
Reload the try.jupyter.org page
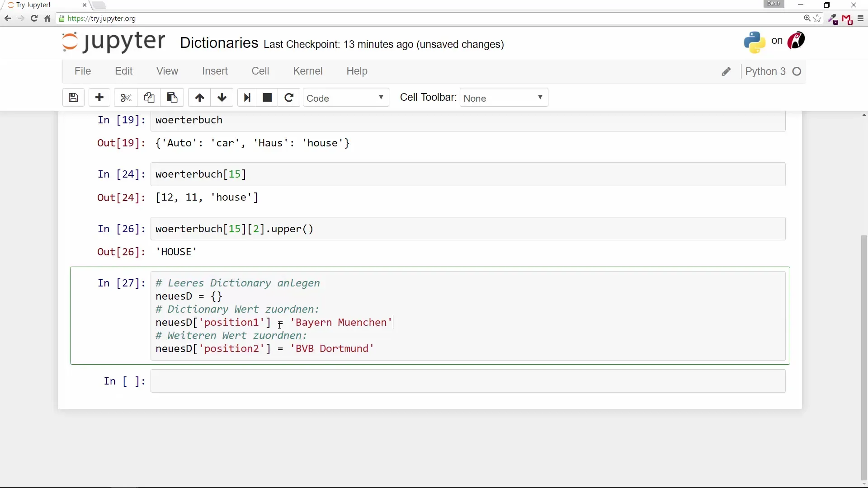34,19
